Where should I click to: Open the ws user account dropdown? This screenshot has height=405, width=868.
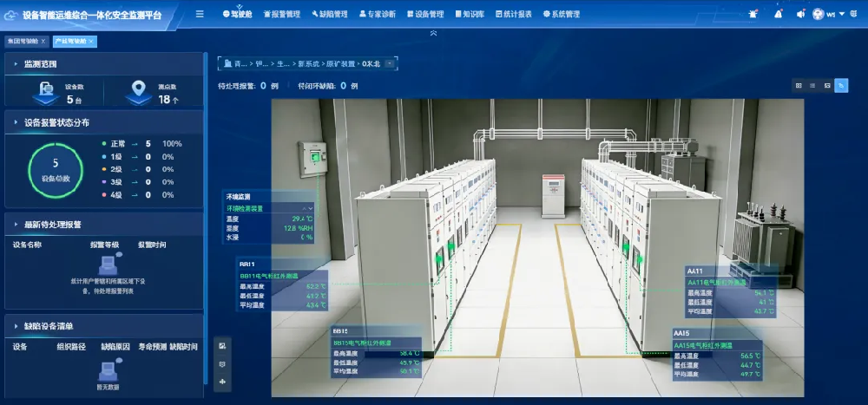point(829,15)
